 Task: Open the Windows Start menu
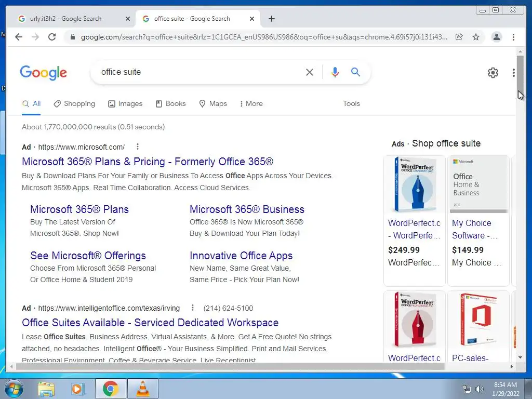(14, 389)
